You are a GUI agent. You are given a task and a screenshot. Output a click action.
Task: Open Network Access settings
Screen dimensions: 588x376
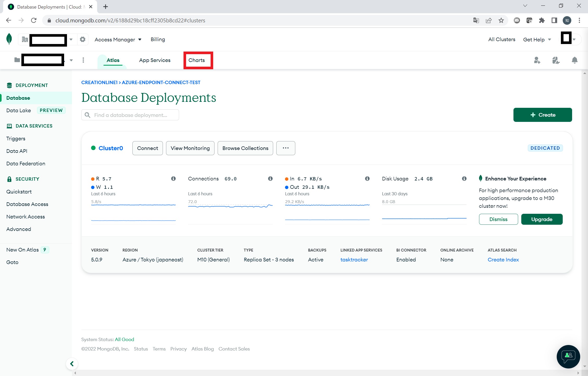pos(26,217)
